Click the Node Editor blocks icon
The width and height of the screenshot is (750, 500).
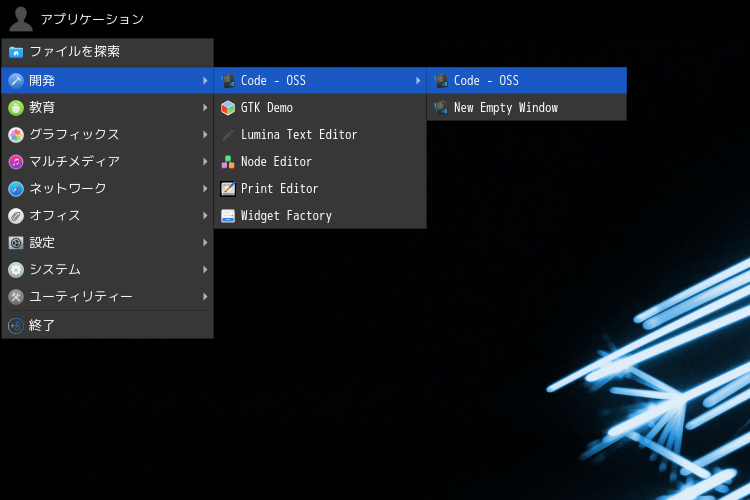[x=228, y=162]
